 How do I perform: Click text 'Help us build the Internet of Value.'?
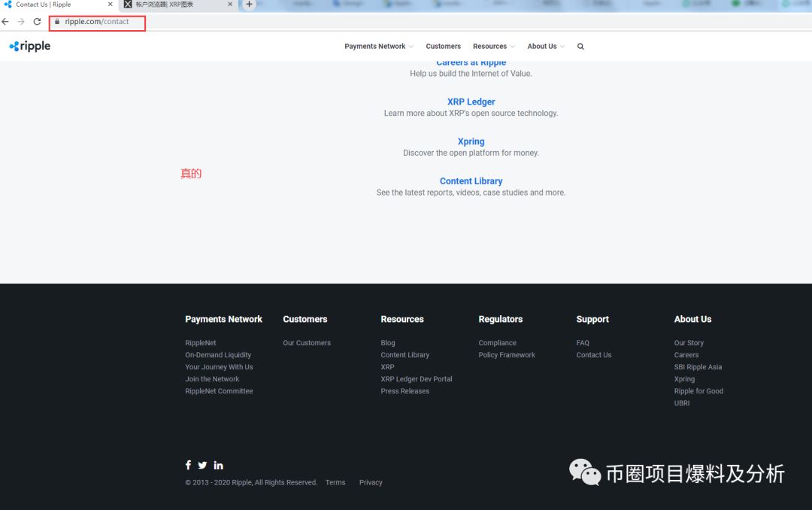[471, 74]
